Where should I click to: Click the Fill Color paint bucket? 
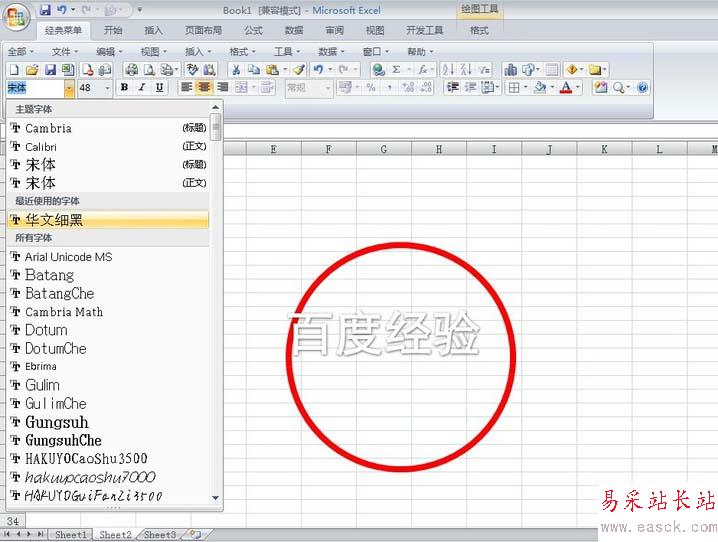click(x=540, y=87)
